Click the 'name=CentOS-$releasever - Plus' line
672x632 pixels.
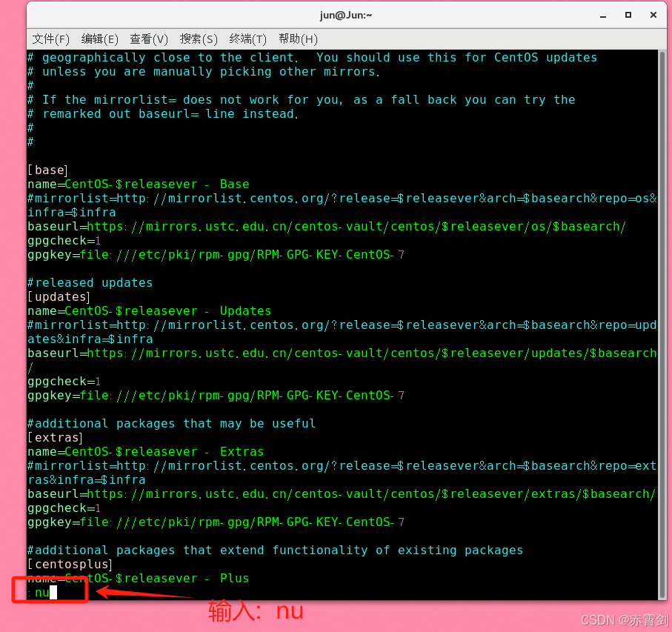(x=138, y=578)
